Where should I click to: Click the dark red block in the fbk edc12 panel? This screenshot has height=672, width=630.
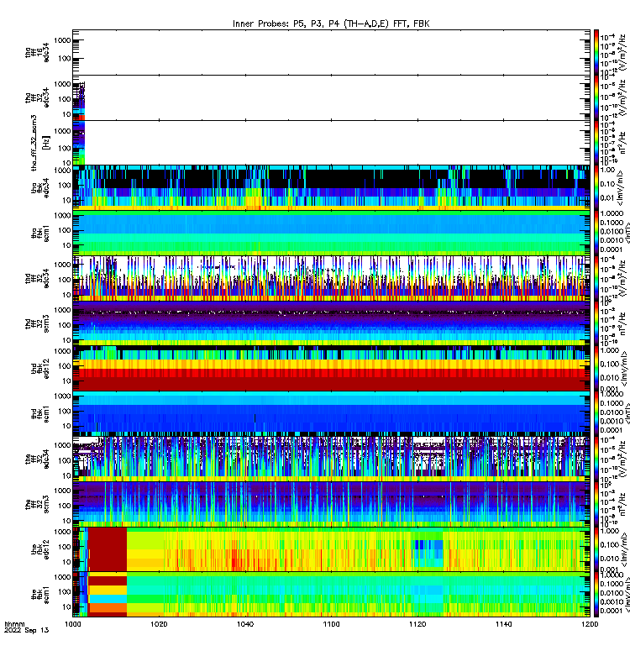[x=108, y=549]
